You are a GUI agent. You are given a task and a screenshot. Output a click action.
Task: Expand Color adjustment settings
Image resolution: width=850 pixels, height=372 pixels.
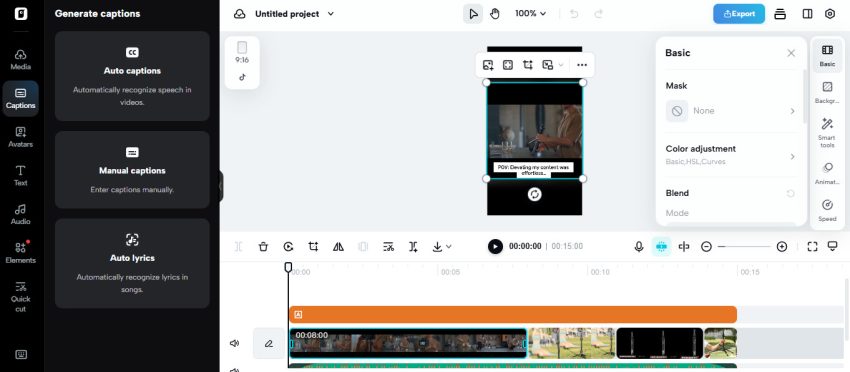point(731,155)
